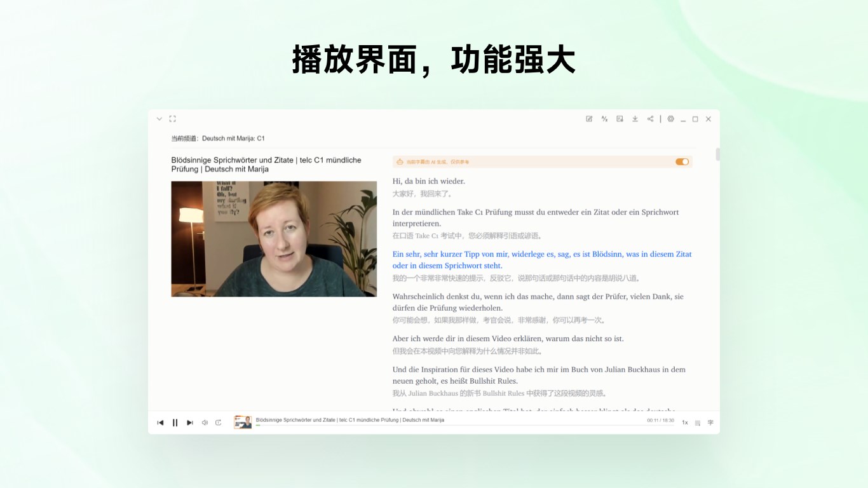Maximize the player window
The width and height of the screenshot is (868, 488).
pyautogui.click(x=695, y=119)
